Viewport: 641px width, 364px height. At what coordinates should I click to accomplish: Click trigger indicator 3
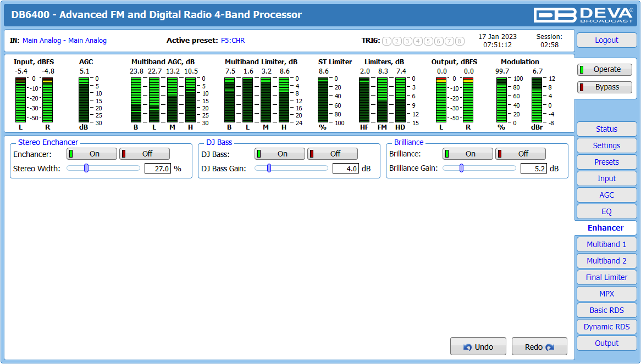407,41
